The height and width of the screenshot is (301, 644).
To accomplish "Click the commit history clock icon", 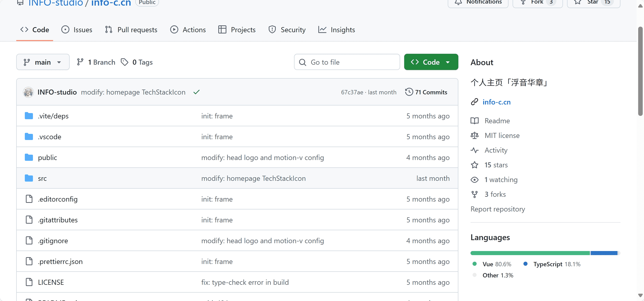I will pyautogui.click(x=409, y=92).
